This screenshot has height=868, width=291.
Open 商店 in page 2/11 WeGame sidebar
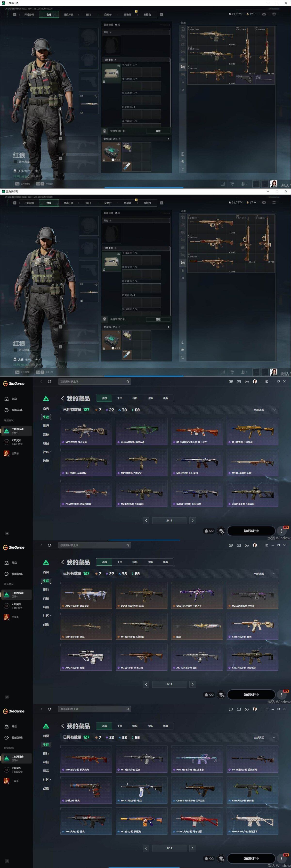tap(11, 399)
